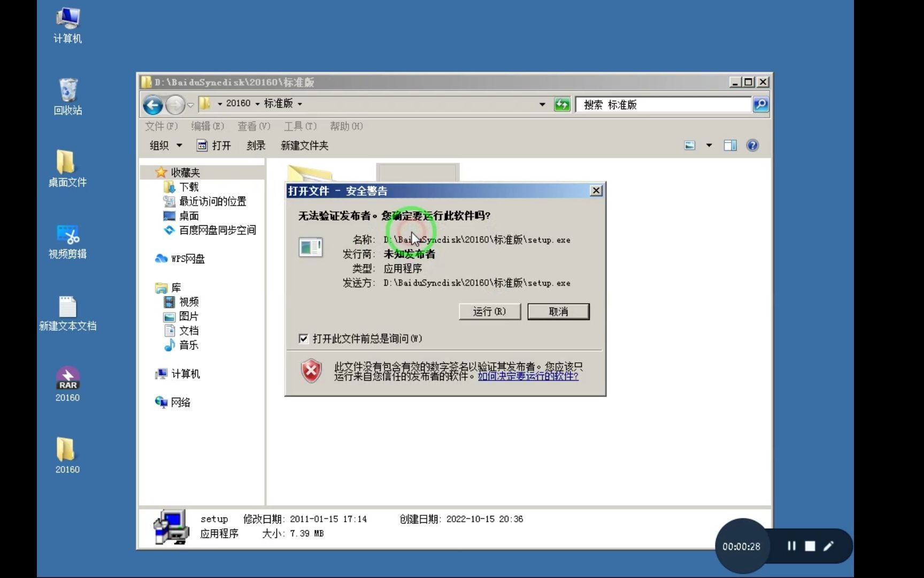The height and width of the screenshot is (578, 924).
Task: Open 查看(V) menu
Action: point(254,126)
